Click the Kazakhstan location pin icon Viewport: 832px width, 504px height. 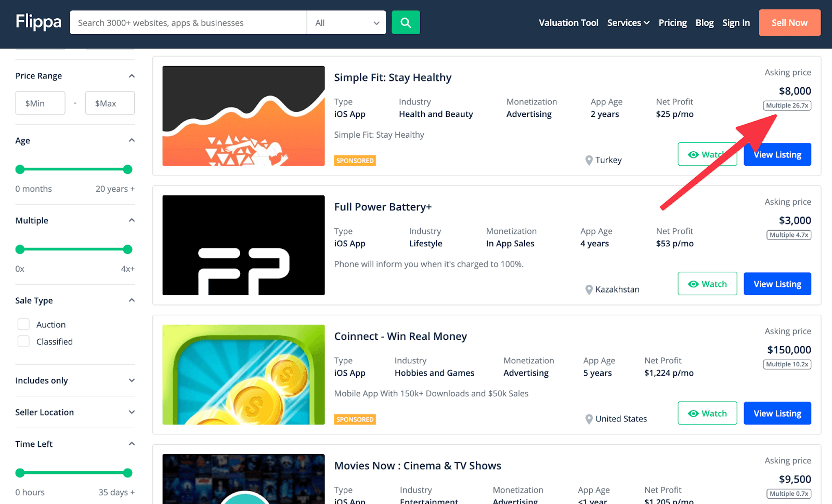coord(589,289)
